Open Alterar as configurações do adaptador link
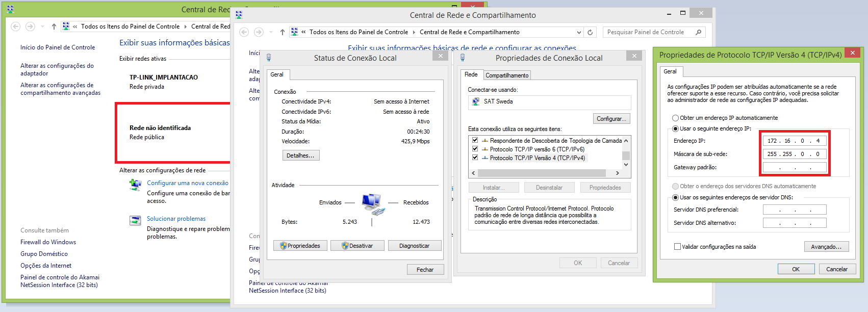The image size is (868, 312). (57, 69)
